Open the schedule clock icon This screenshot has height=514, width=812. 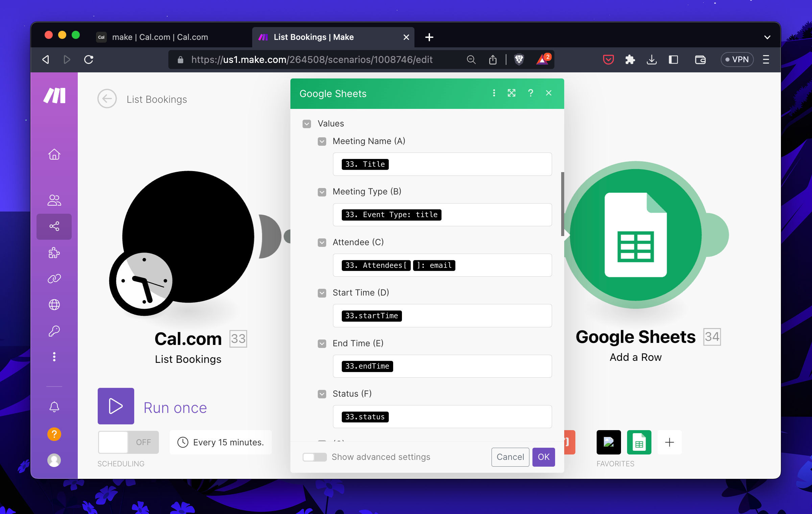(x=183, y=442)
